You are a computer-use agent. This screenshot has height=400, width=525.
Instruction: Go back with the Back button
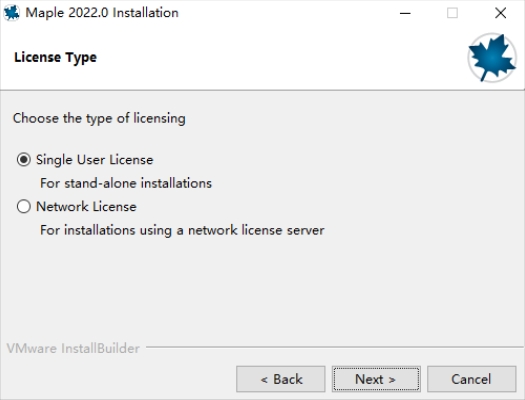tap(281, 379)
